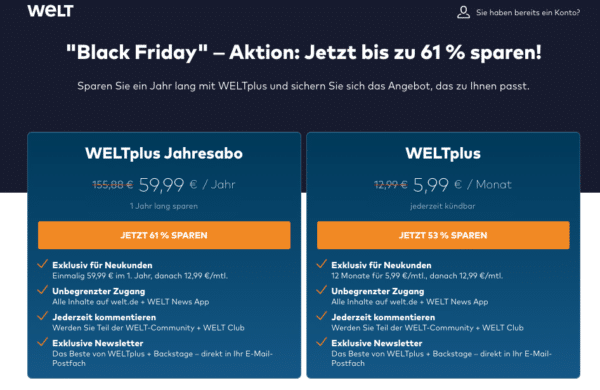Click the WELT logo in header
This screenshot has width=600, height=390.
tap(50, 11)
